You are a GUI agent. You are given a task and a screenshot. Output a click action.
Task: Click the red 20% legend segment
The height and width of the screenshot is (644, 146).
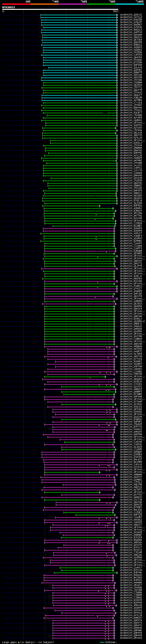click(16, 4)
